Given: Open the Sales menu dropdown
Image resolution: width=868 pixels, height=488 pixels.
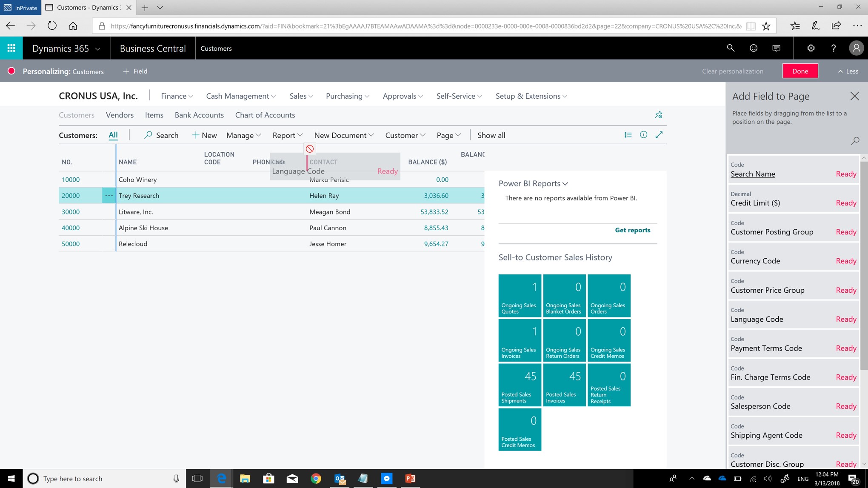Looking at the screenshot, I should (301, 96).
